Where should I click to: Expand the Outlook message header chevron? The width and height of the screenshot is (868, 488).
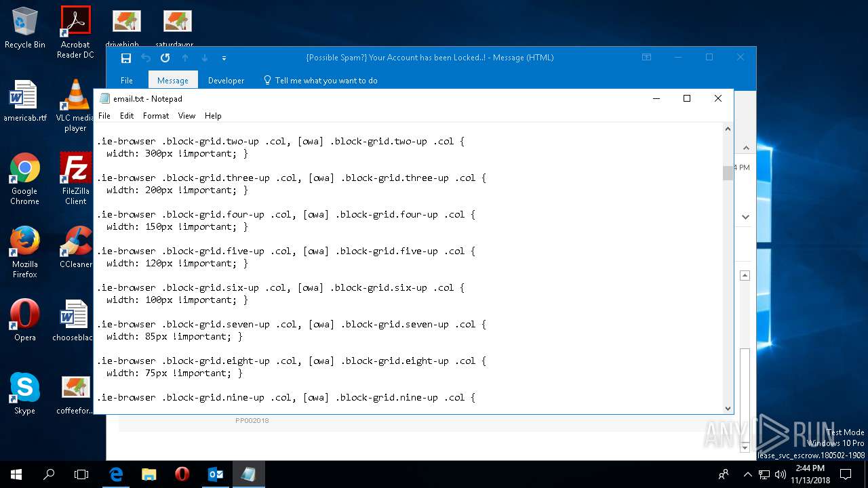coord(746,218)
